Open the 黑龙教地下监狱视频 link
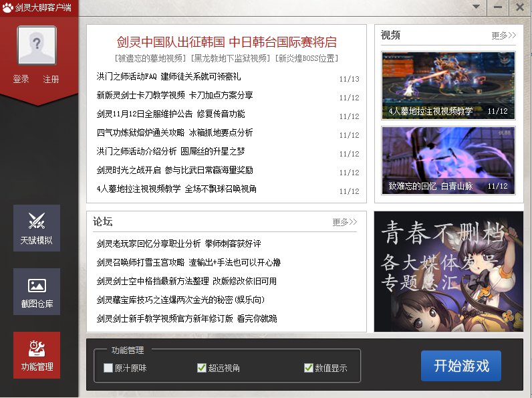Screen dimensions: 532x398 tap(231, 58)
